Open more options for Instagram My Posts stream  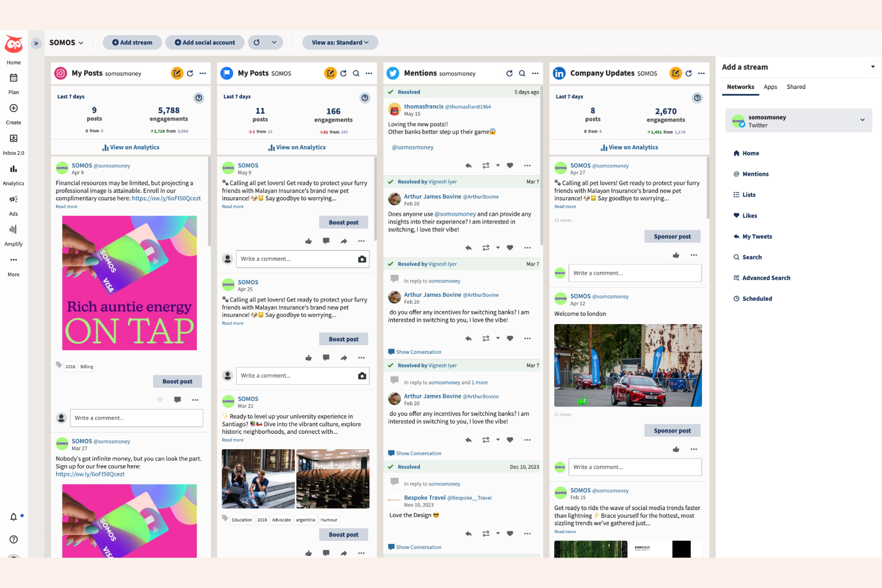pos(203,73)
